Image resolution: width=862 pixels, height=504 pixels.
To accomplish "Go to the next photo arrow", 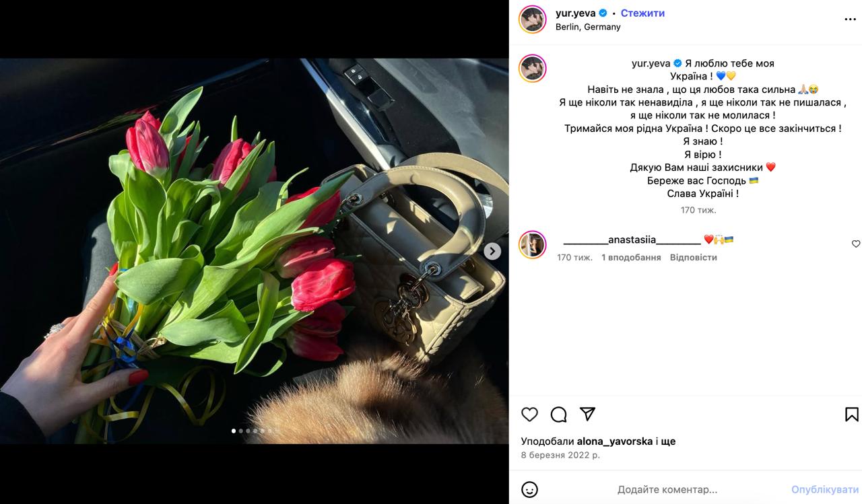I will pos(492,251).
